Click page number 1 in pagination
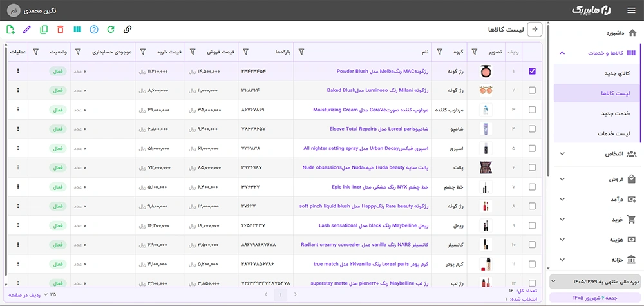The width and height of the screenshot is (644, 306). tap(281, 294)
